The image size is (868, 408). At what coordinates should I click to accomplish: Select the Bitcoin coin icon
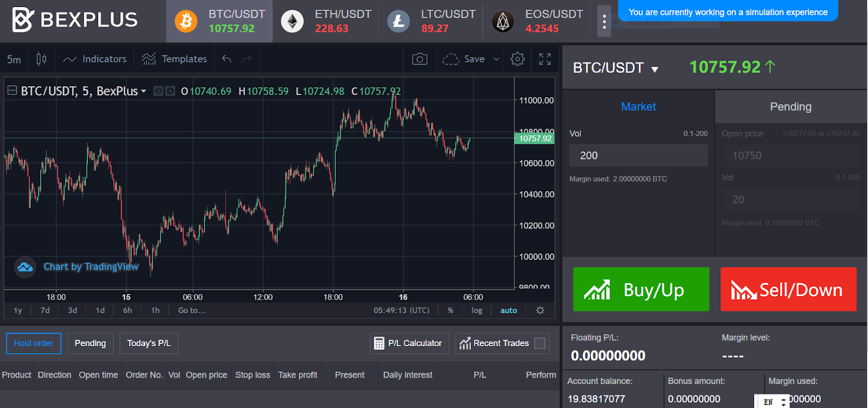tap(186, 21)
